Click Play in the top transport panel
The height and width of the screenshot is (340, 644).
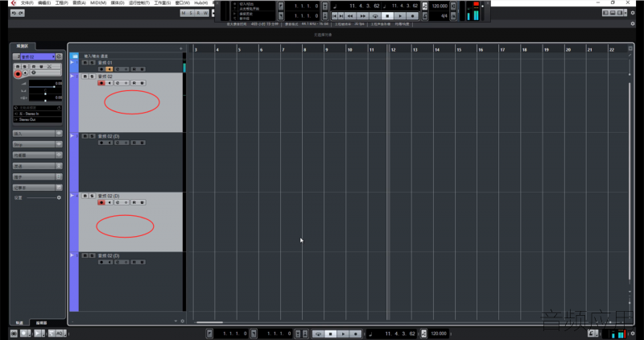400,16
